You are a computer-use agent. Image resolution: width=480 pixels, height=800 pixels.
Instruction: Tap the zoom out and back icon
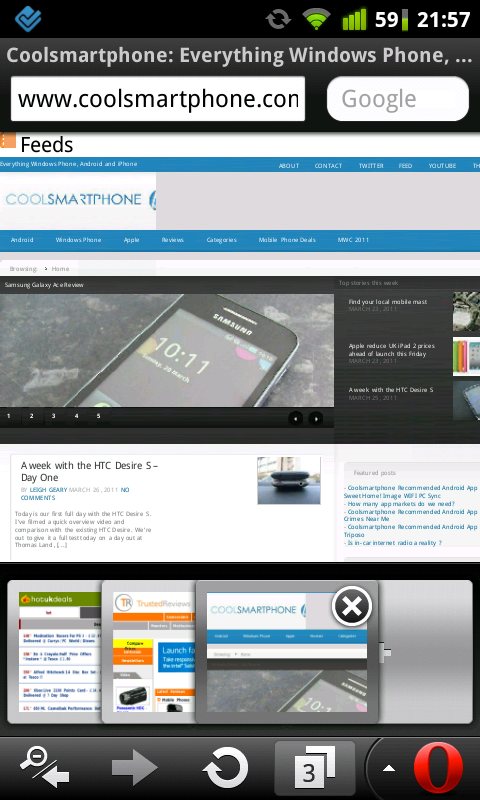tap(45, 767)
